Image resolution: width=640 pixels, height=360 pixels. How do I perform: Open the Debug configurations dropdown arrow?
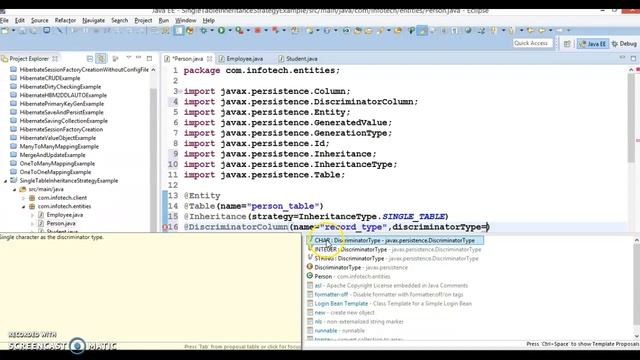[211, 31]
